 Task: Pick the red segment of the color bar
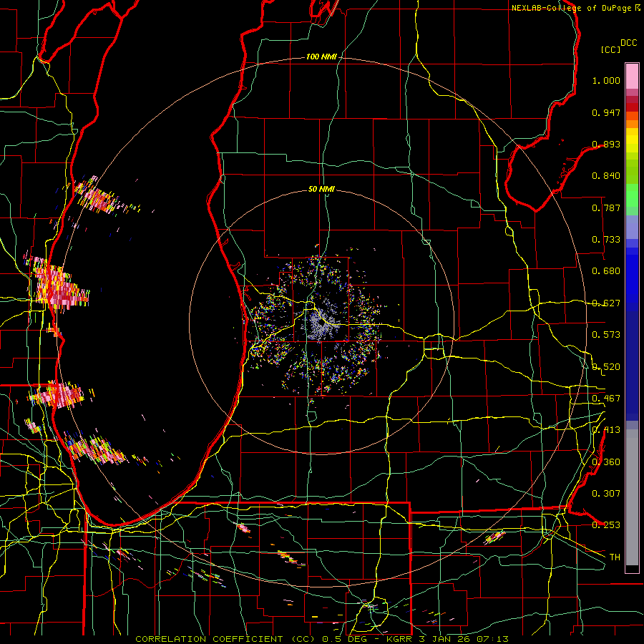632,107
